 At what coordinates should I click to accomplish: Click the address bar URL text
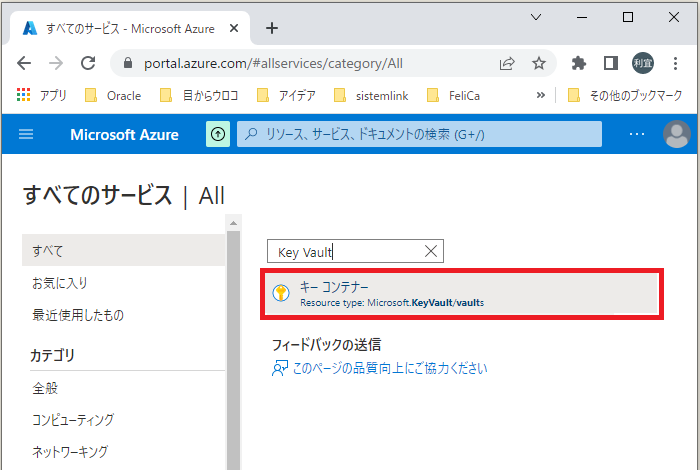click(273, 63)
